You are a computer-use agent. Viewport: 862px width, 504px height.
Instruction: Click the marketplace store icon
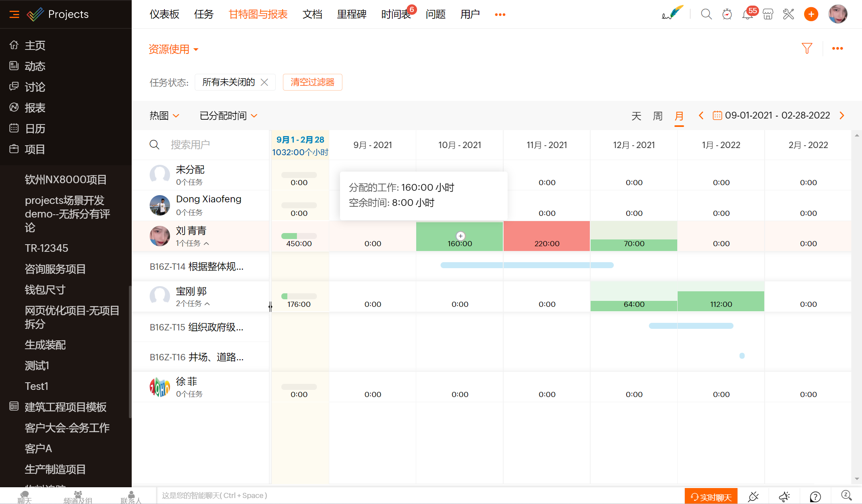coord(768,14)
